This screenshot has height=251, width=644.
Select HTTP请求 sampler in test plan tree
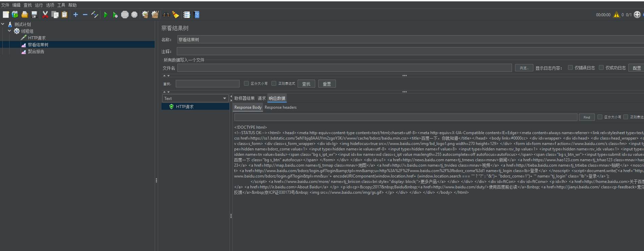pyautogui.click(x=37, y=38)
